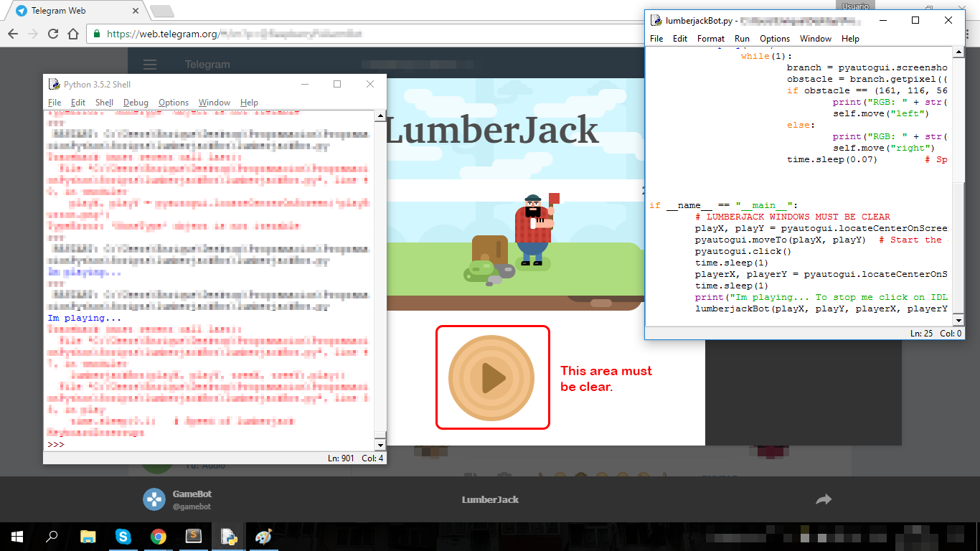Open Edit menu in Python Shell

click(x=78, y=103)
